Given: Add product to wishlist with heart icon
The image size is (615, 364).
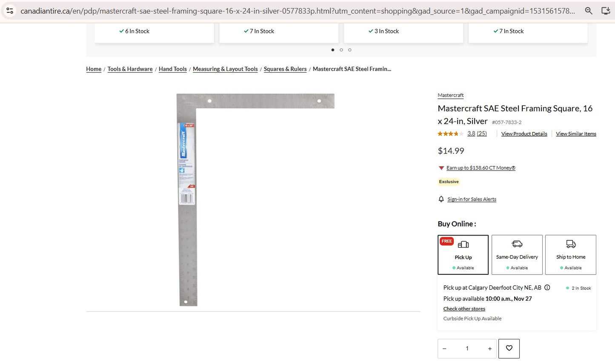Looking at the screenshot, I should pos(509,348).
